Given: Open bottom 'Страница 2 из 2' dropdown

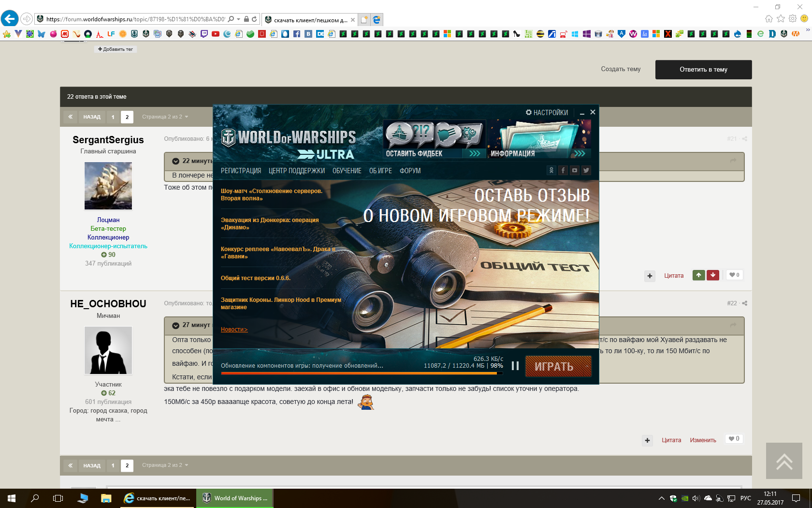Looking at the screenshot, I should point(165,465).
